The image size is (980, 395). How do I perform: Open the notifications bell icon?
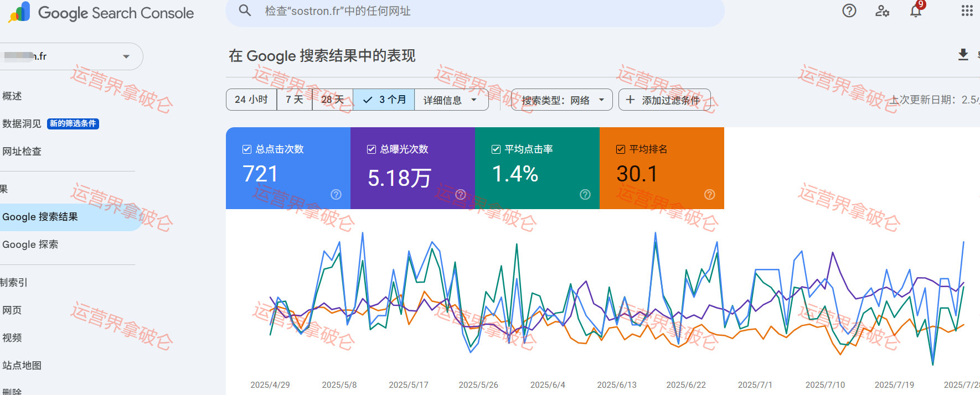click(916, 11)
